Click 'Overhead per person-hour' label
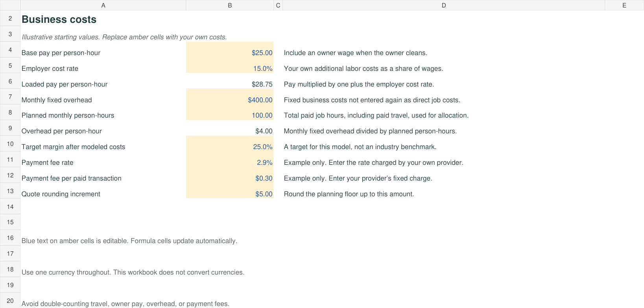The height and width of the screenshot is (308, 644). (62, 131)
